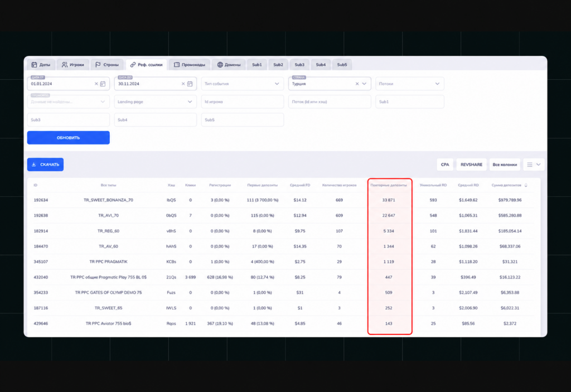Select row TR_AV_60
This screenshot has width=571, height=392.
click(284, 246)
